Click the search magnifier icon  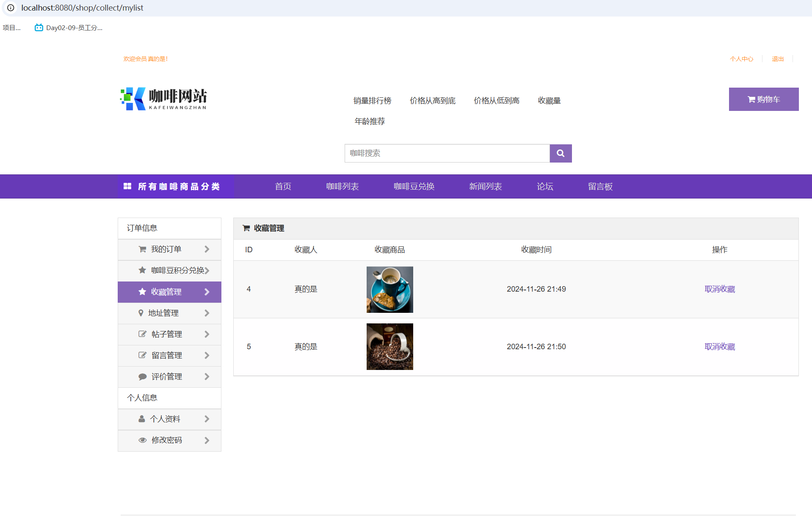[x=561, y=153]
